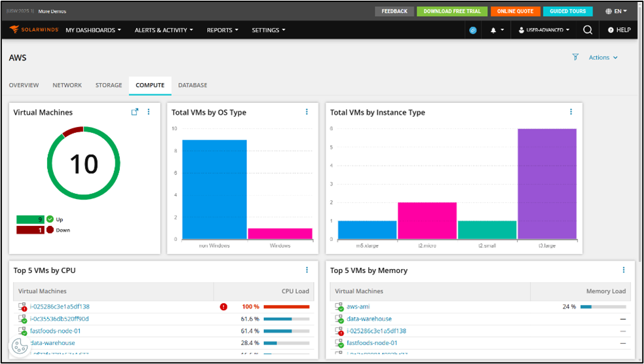Screen dimensions: 644x364
Task: Click VM icon beside i-025286c3e1a5df138 in CPU table
Action: point(22,306)
